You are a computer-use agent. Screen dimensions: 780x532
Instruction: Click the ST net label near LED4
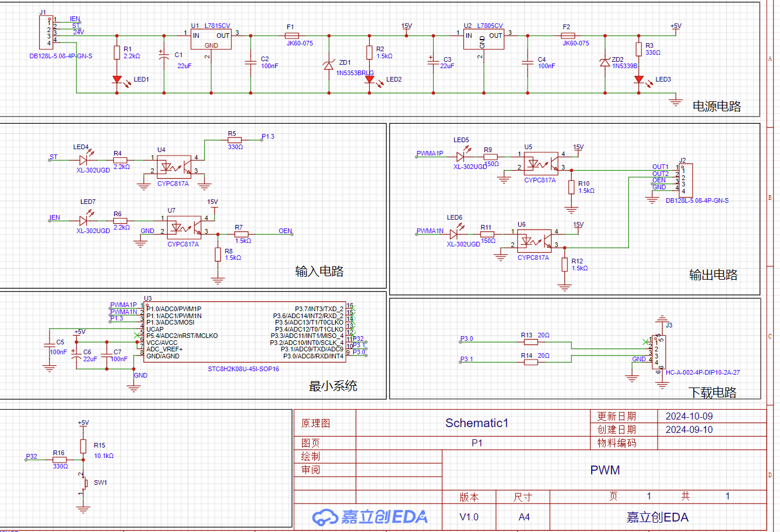[54, 157]
